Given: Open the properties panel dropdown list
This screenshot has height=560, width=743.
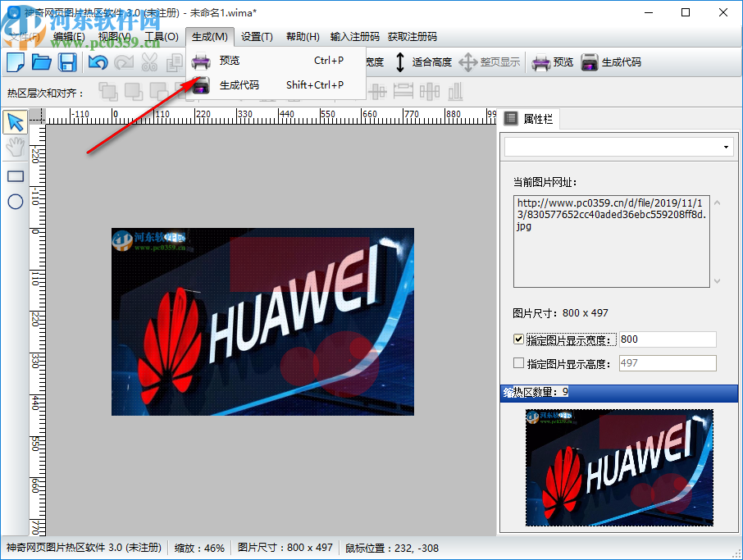Looking at the screenshot, I should click(x=724, y=146).
